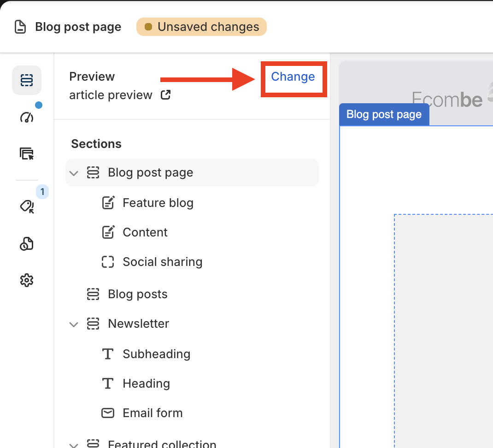Open the tag icon with badge 1
The height and width of the screenshot is (448, 493).
(x=27, y=206)
